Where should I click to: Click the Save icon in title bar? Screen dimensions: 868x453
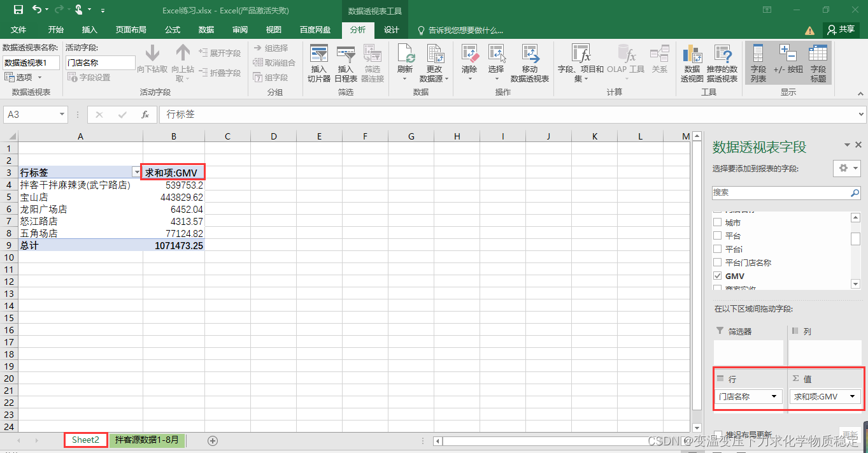point(18,10)
